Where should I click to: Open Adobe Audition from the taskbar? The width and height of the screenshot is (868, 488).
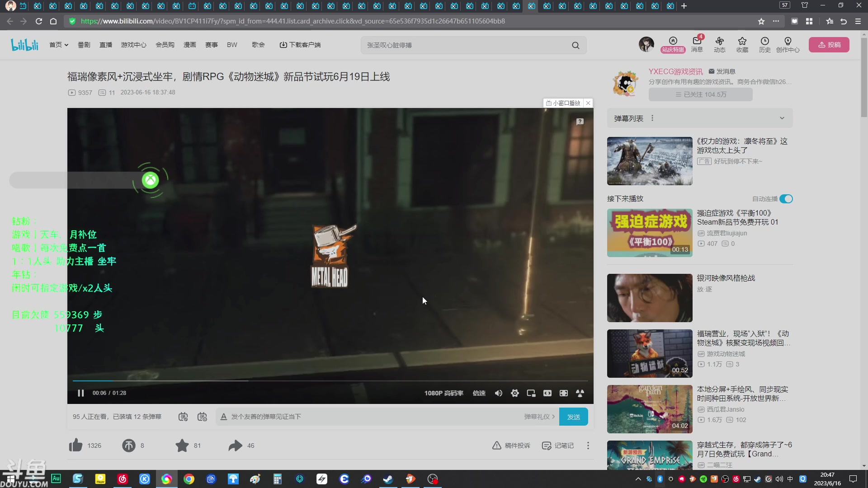(56, 479)
